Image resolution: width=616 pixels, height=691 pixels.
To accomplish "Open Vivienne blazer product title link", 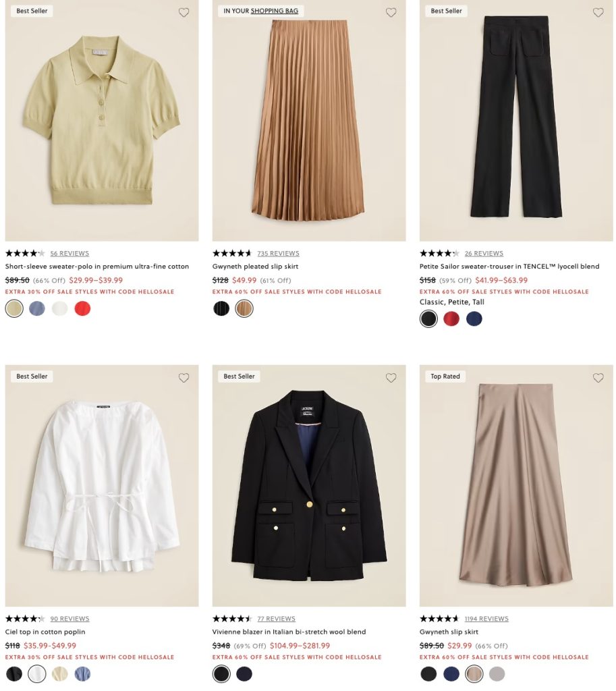I will (x=289, y=632).
